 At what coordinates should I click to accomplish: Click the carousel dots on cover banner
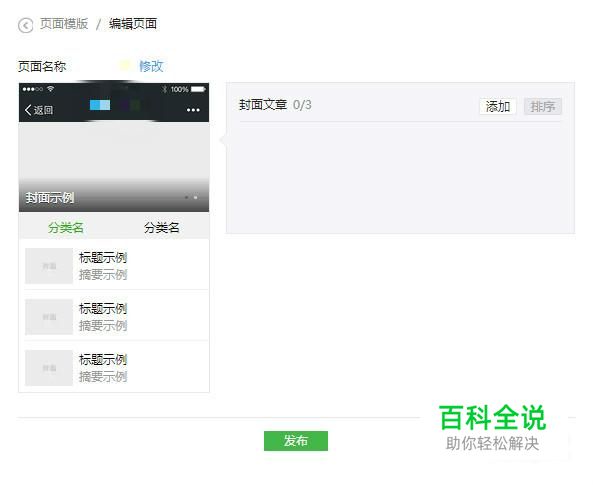point(191,197)
